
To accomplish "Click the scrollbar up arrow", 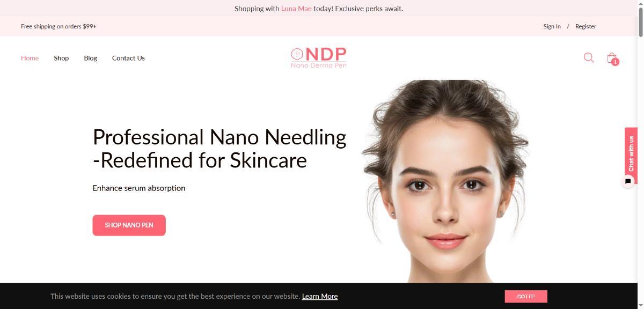I will (x=640, y=4).
